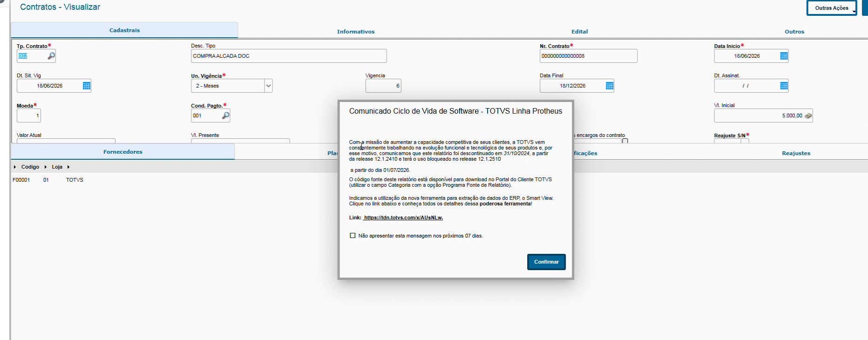
Task: Open the Dt. Assinat. calendar picker
Action: click(784, 86)
